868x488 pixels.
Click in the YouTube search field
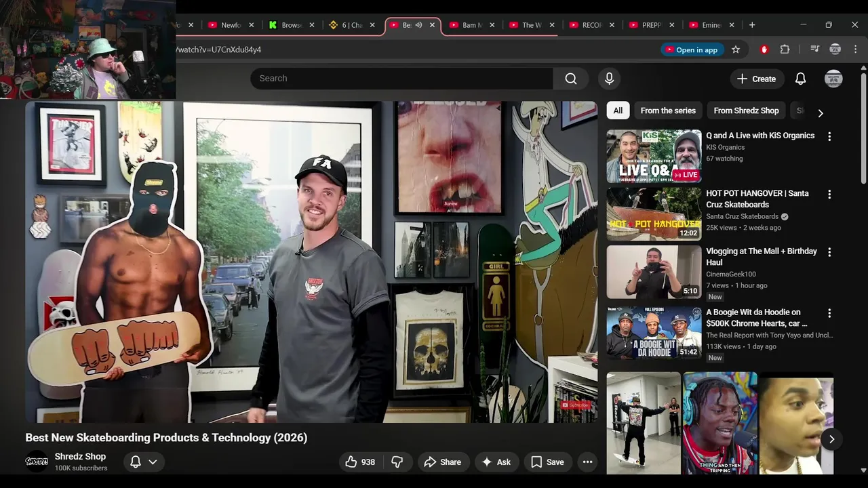401,79
